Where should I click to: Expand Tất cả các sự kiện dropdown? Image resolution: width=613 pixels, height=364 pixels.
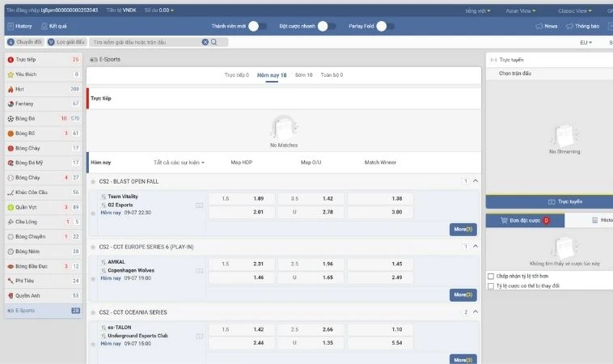point(179,163)
